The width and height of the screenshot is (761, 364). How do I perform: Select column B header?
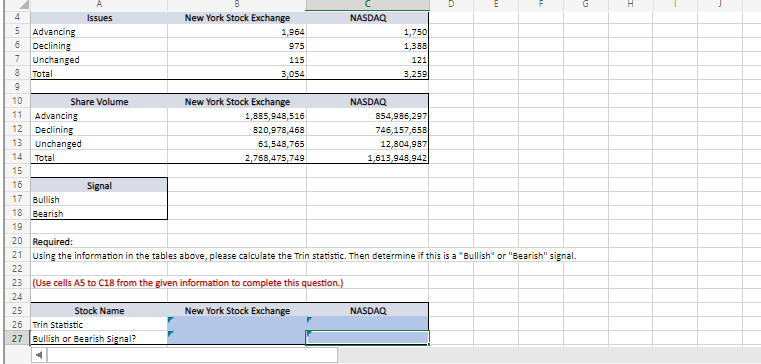tap(237, 5)
